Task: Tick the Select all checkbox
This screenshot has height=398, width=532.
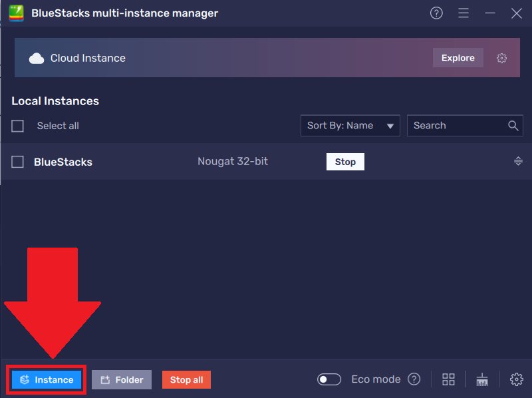Action: [17, 126]
